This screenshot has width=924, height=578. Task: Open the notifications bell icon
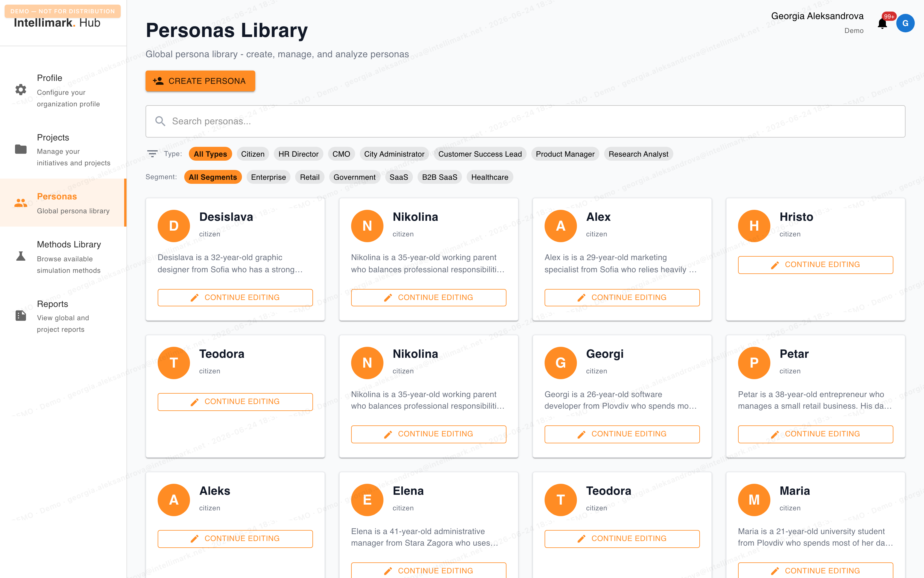[882, 24]
